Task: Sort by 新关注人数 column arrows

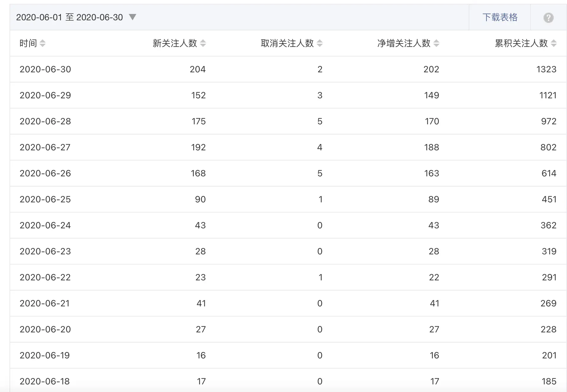Action: [203, 43]
